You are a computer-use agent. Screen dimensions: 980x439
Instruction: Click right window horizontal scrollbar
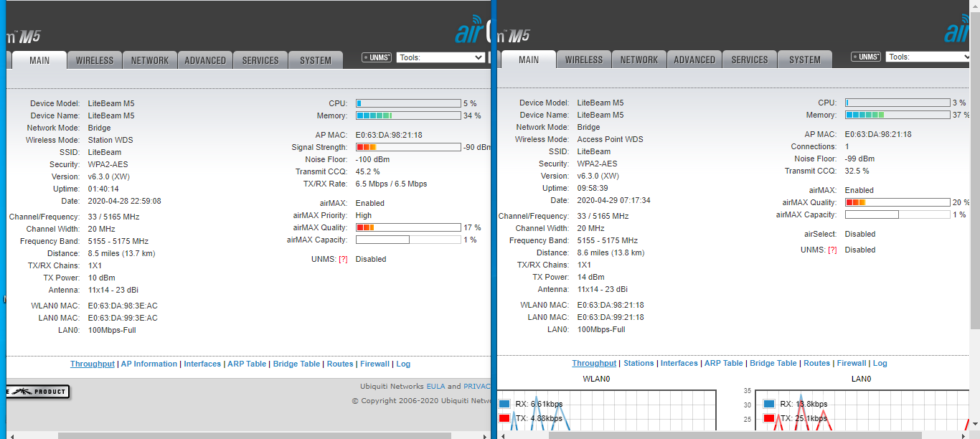(x=735, y=435)
